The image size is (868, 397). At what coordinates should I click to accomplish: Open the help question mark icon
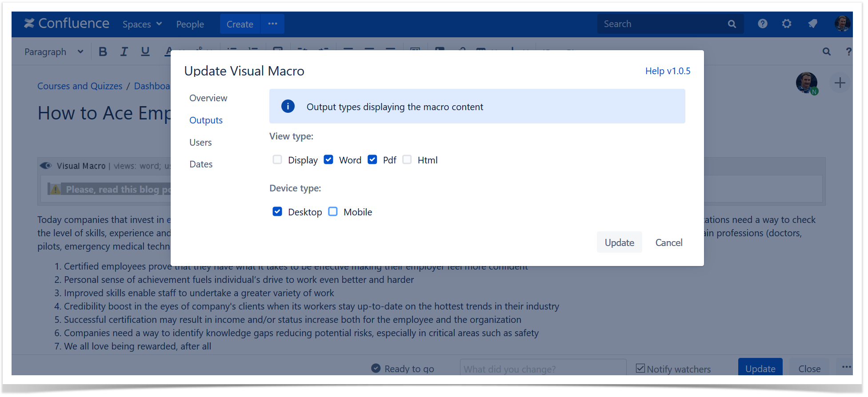[x=763, y=24]
